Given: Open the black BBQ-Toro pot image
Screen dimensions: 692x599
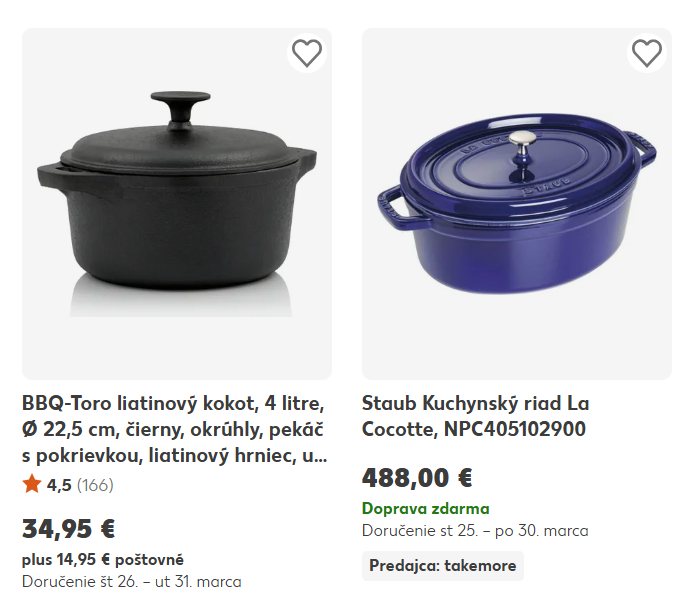Looking at the screenshot, I should tap(177, 203).
